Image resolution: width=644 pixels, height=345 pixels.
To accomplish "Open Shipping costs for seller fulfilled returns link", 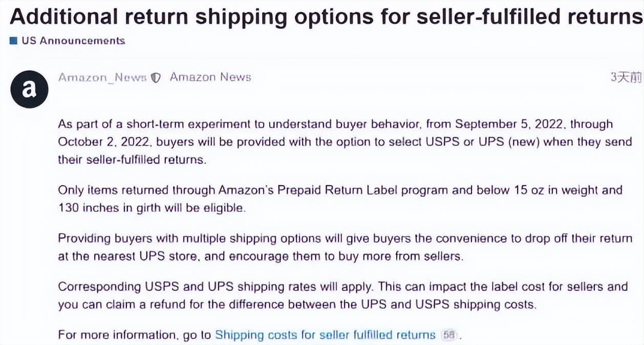I will (325, 335).
